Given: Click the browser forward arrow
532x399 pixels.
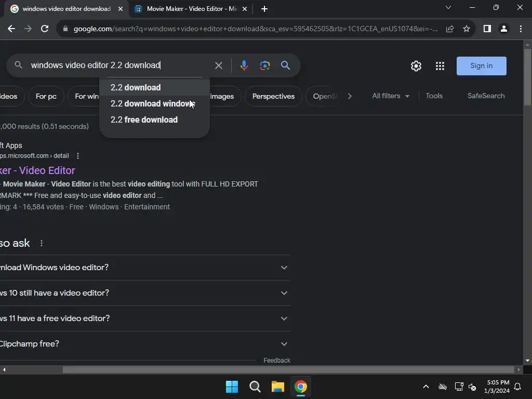Looking at the screenshot, I should tap(28, 29).
